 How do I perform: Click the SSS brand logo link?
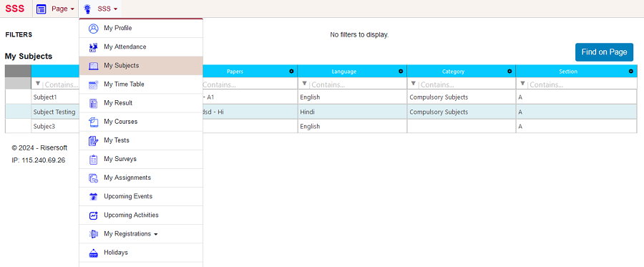click(x=15, y=9)
